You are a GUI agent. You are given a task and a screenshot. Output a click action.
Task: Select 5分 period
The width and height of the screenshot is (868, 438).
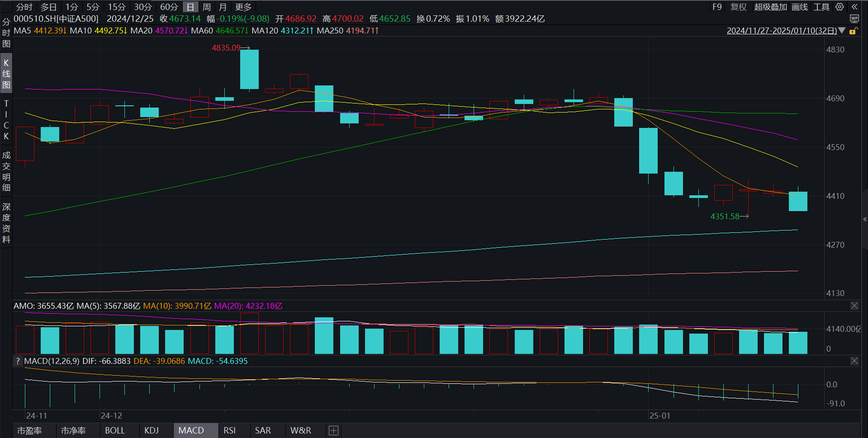93,7
